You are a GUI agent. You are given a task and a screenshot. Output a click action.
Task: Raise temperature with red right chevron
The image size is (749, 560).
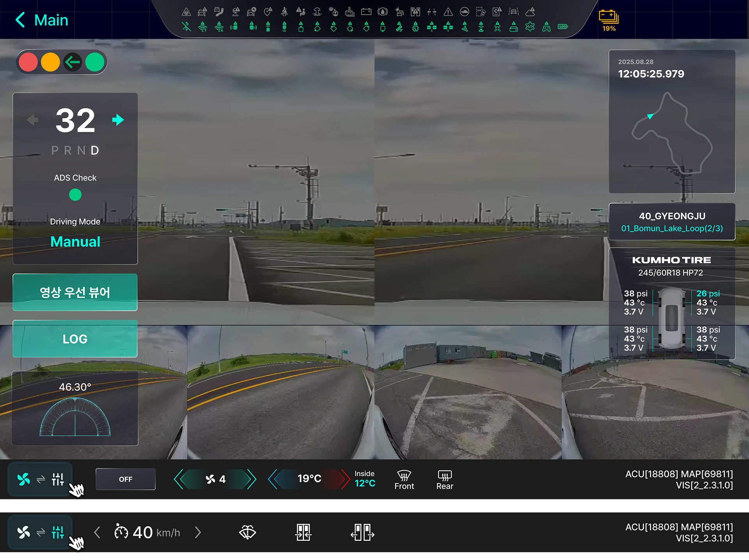point(345,479)
